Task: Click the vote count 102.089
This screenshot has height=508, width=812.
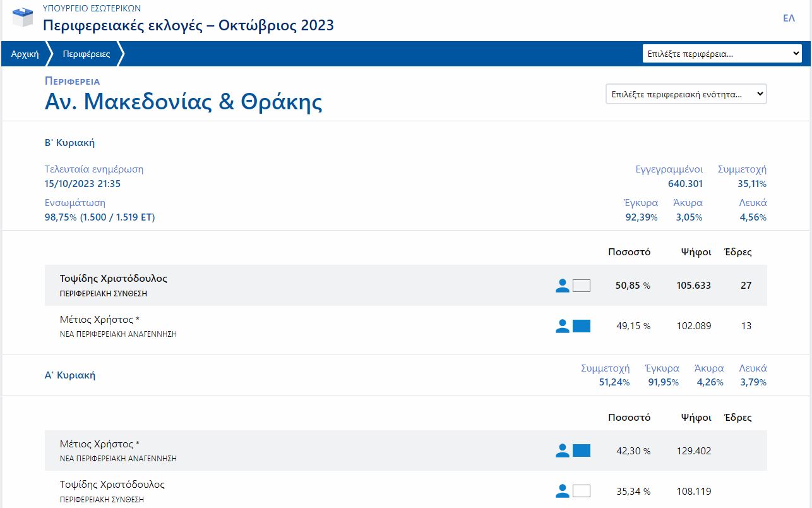Action: (693, 326)
